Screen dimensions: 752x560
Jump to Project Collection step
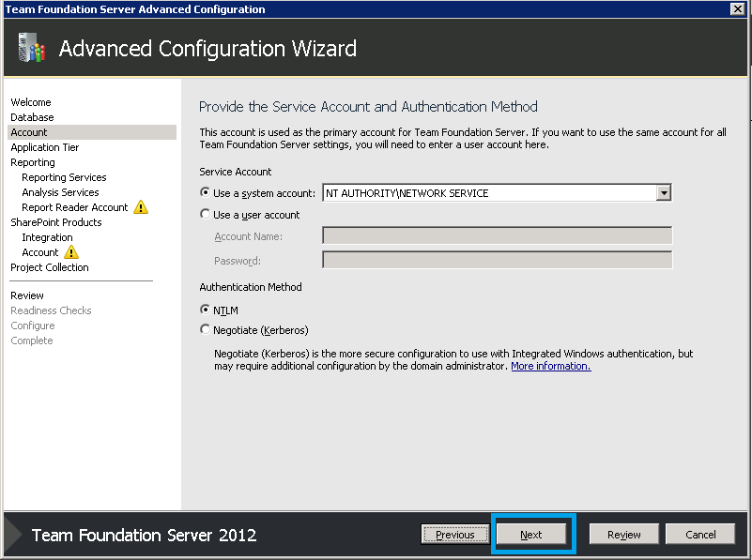point(50,267)
